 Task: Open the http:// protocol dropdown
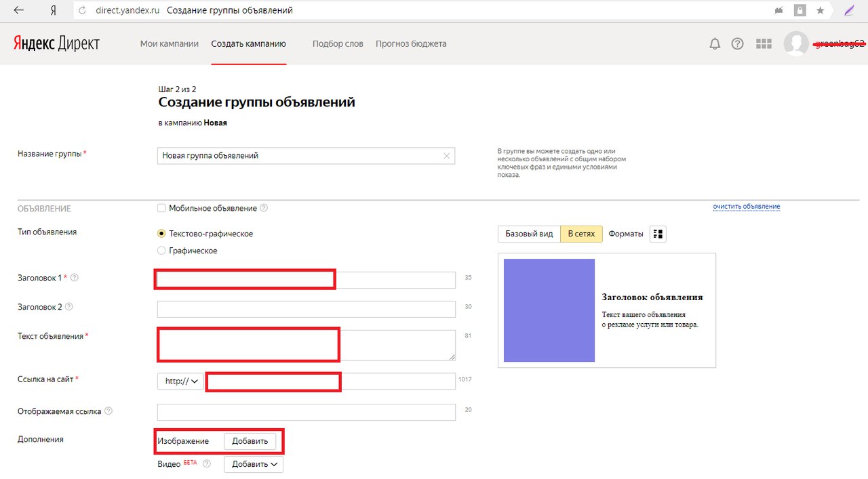tap(180, 381)
